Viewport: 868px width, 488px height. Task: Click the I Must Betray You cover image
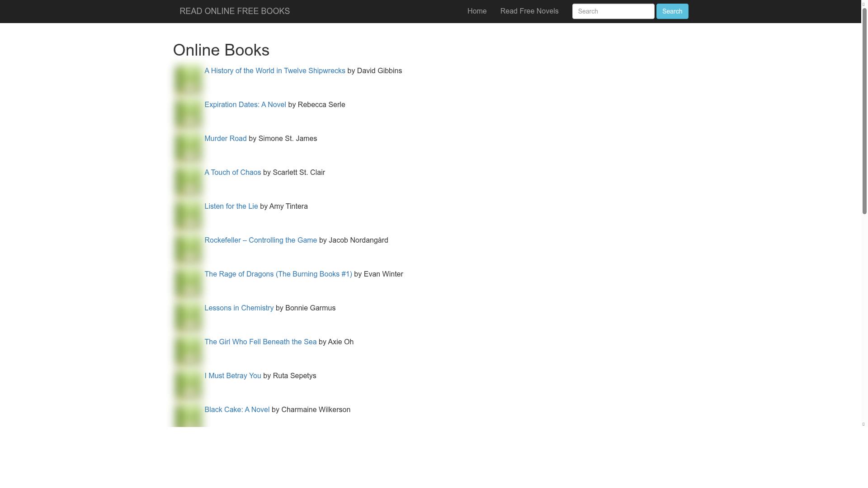coord(188,385)
